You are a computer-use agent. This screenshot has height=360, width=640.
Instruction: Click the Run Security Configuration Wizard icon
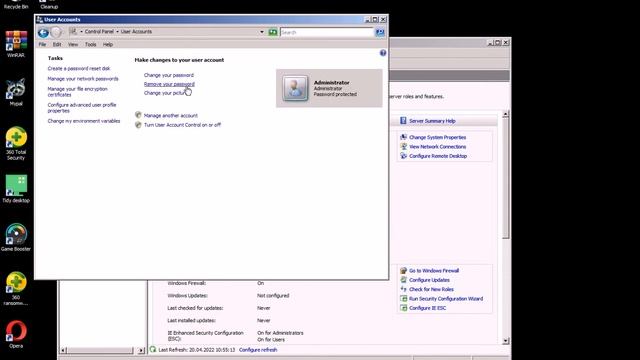tap(404, 298)
